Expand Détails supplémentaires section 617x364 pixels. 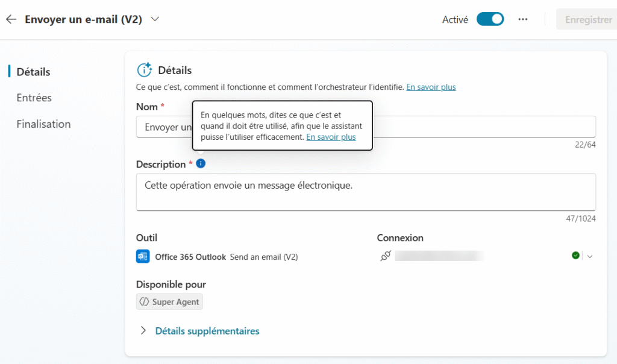pos(207,331)
